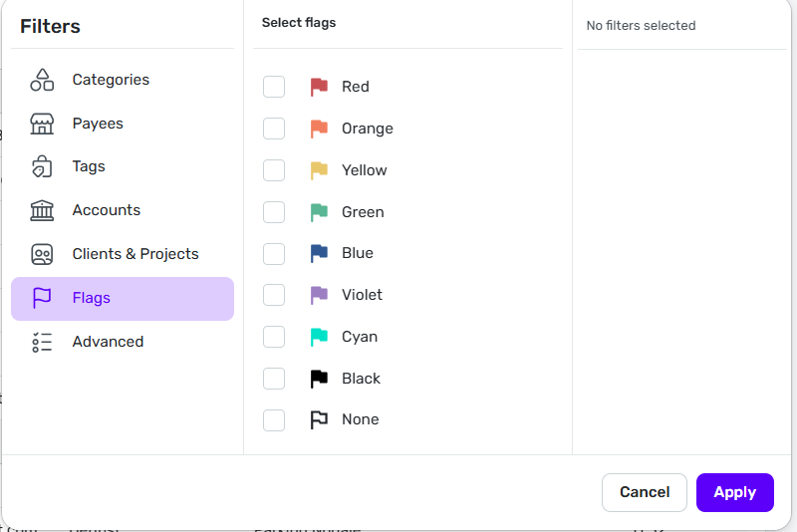Select the Violet flag checkbox

click(x=274, y=295)
